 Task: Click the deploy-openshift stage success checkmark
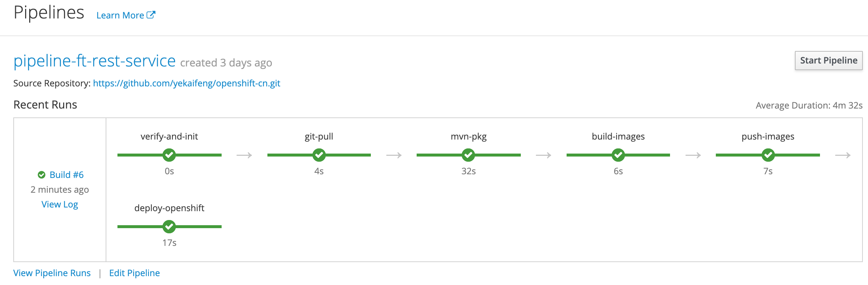(169, 227)
